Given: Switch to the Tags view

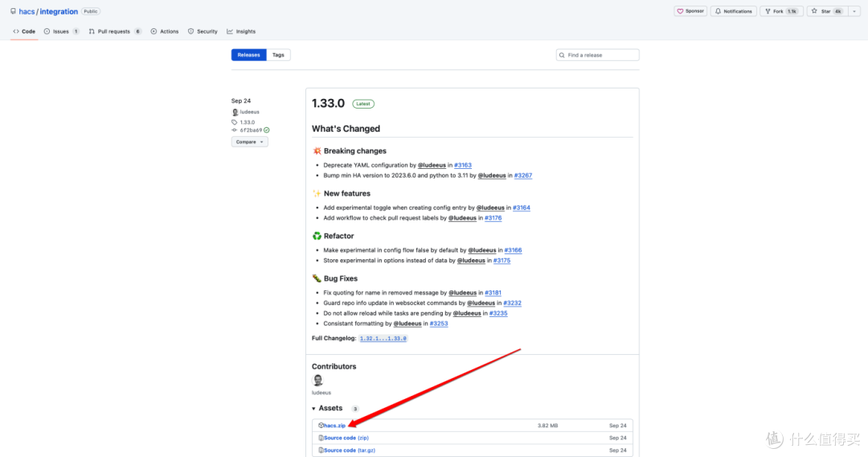Looking at the screenshot, I should [278, 55].
